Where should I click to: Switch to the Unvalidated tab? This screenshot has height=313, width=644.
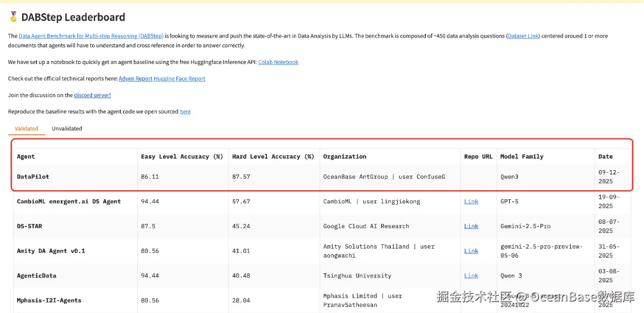point(67,128)
